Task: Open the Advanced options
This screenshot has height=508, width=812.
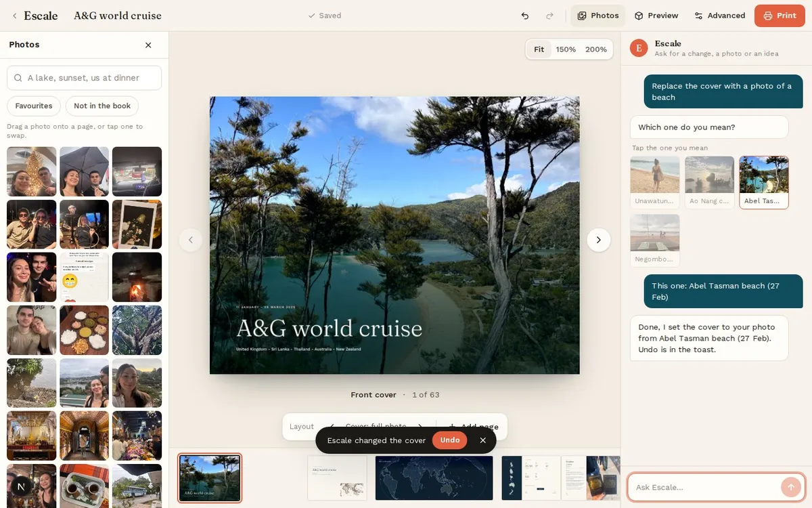Action: 720,16
